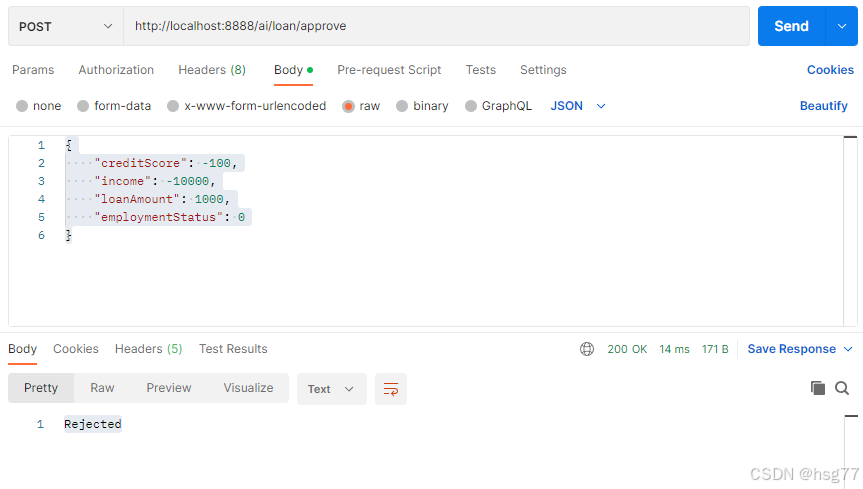Copy the response using the copy icon

point(818,388)
